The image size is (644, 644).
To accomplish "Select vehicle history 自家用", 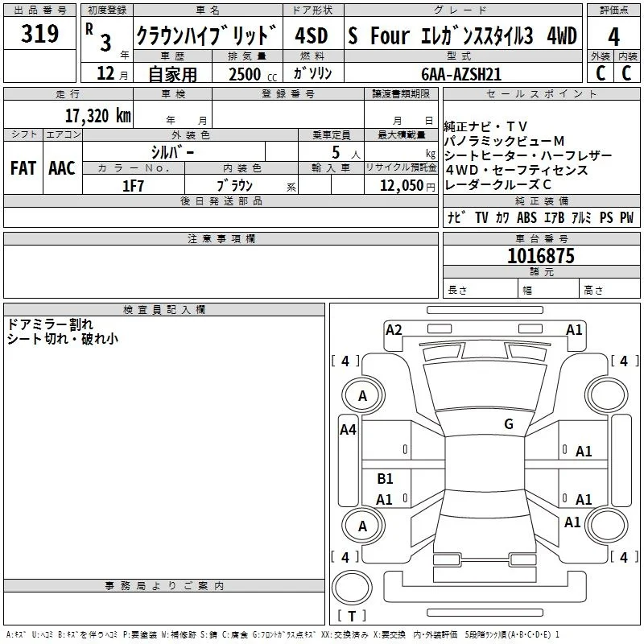I will tap(172, 74).
